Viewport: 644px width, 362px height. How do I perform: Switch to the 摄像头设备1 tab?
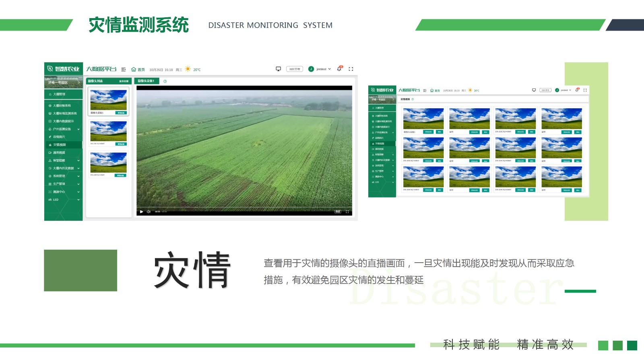147,81
